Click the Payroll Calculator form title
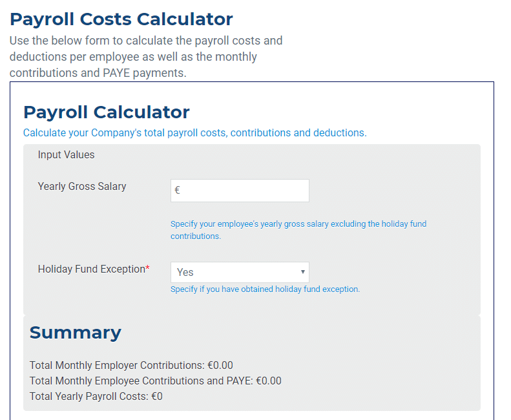The height and width of the screenshot is (420, 511). click(x=106, y=112)
